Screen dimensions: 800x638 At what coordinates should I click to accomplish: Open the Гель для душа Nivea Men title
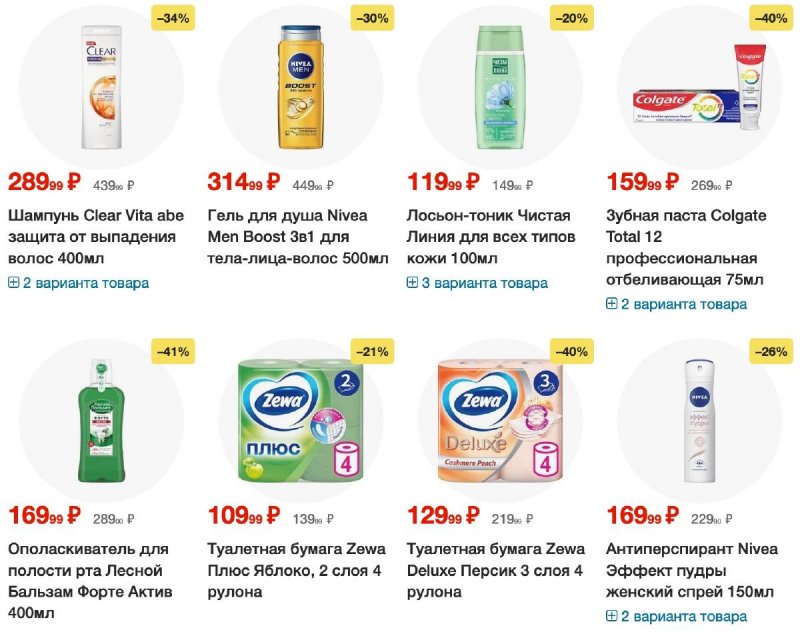[x=298, y=237]
